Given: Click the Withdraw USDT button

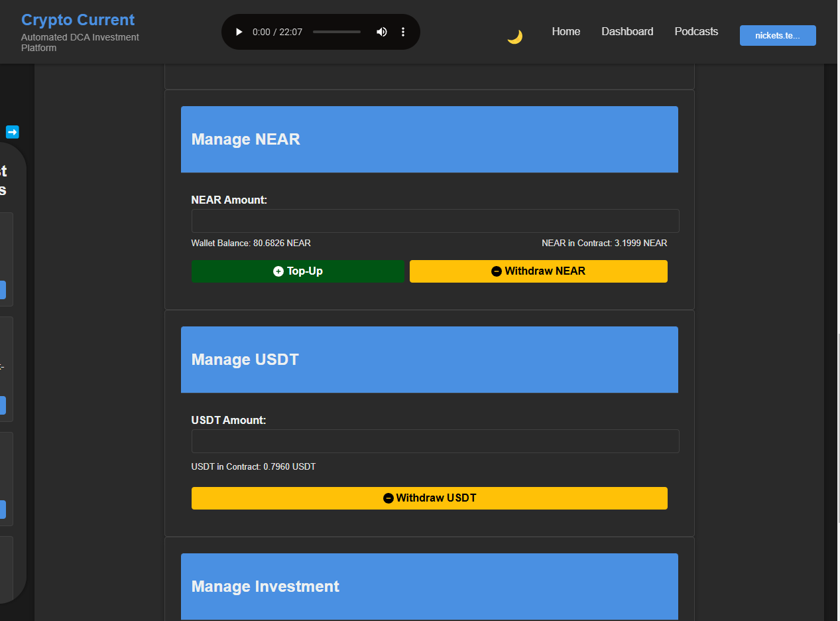Looking at the screenshot, I should 430,498.
